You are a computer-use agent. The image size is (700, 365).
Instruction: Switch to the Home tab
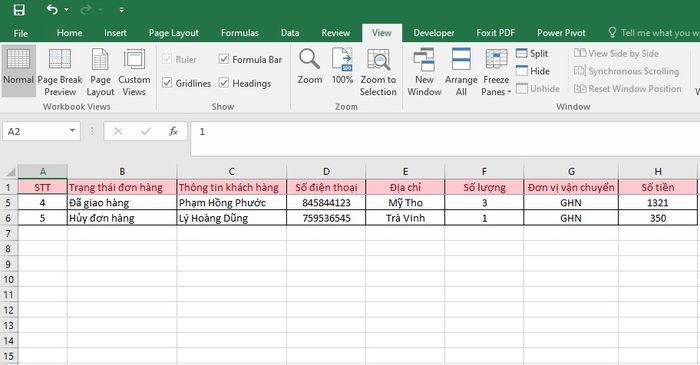click(69, 33)
